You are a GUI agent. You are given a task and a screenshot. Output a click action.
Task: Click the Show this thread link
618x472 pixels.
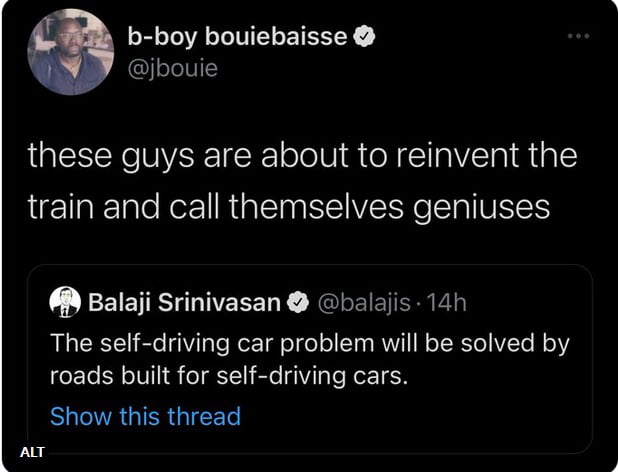145,416
